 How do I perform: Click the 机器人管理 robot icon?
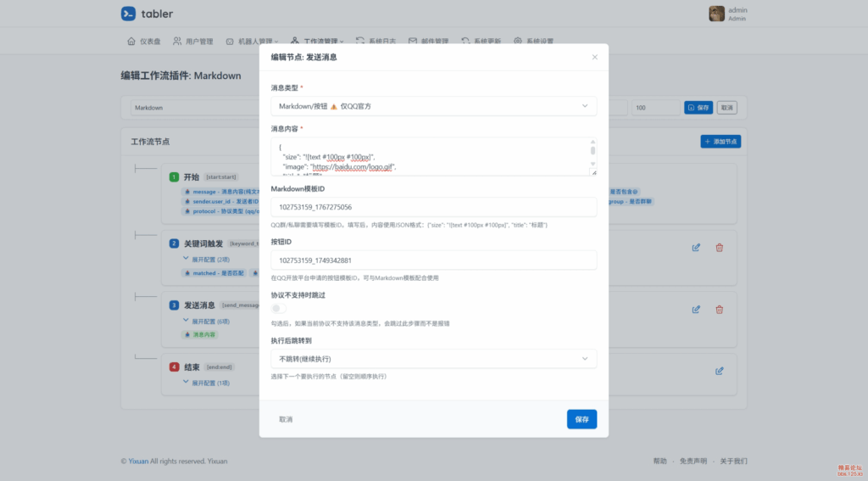[230, 42]
